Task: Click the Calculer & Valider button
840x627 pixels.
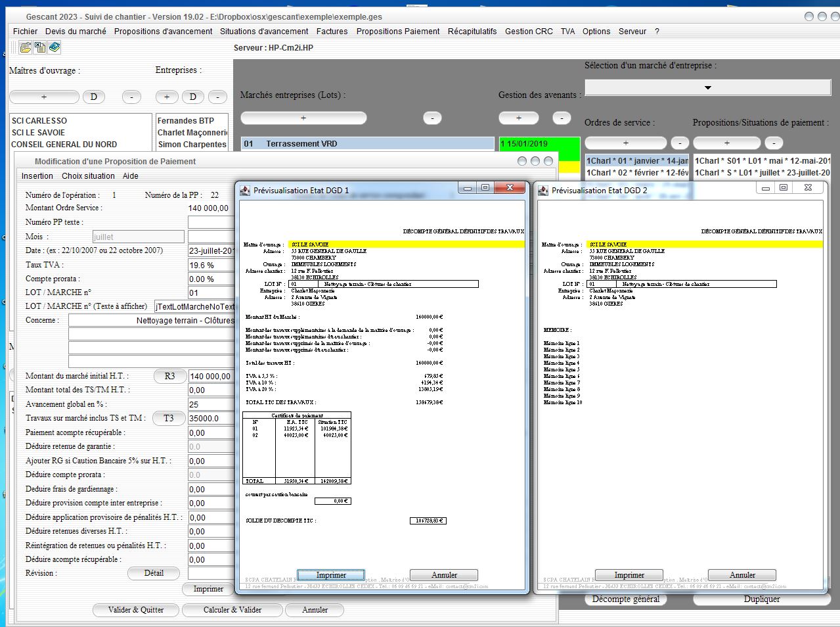Action: pyautogui.click(x=232, y=610)
